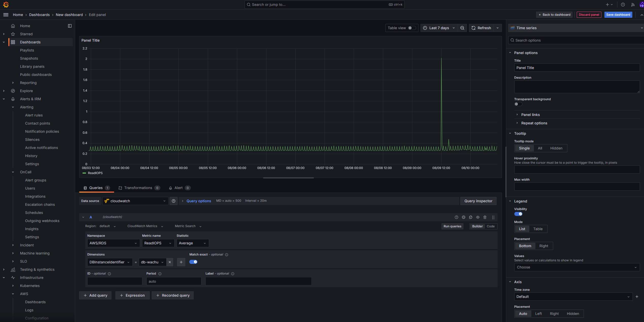Switch to the Transformations tab
Viewport: 644px width, 322px height.
click(139, 188)
